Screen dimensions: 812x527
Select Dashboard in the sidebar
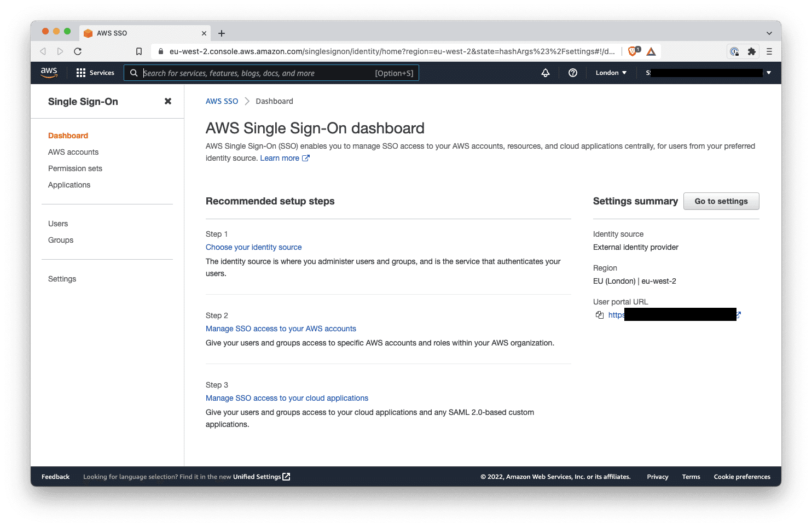click(68, 136)
